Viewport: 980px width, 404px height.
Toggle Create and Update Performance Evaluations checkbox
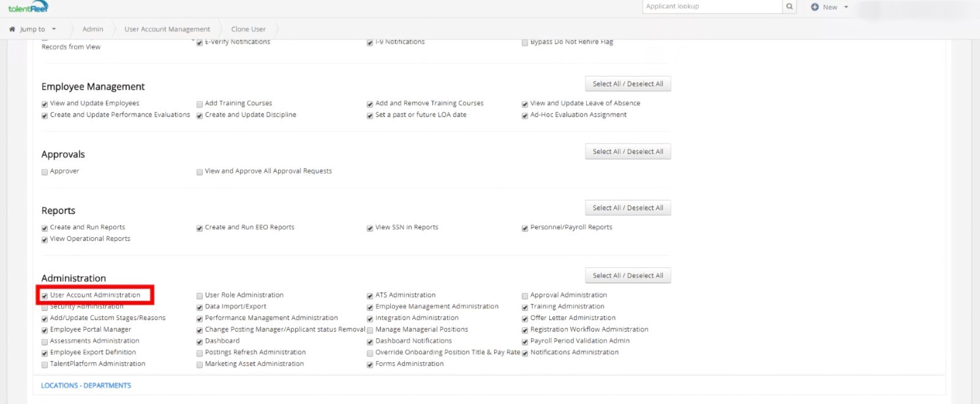[x=45, y=116]
